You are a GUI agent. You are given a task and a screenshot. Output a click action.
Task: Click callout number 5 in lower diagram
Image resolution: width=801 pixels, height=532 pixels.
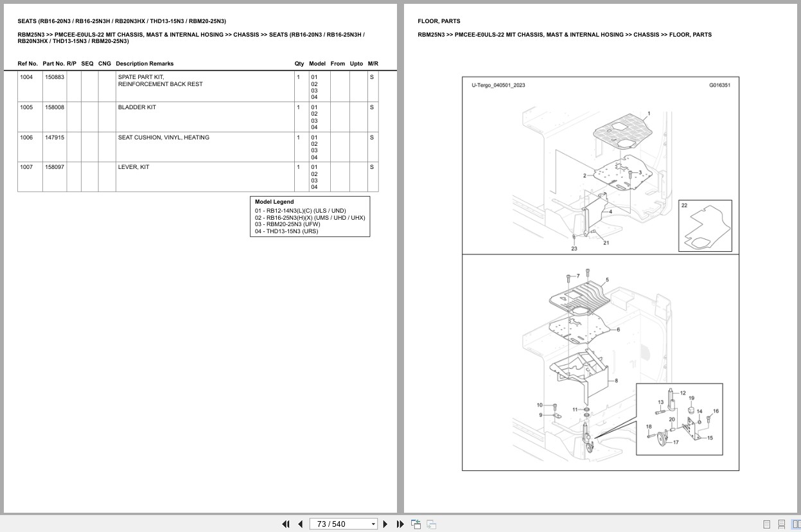(x=607, y=280)
